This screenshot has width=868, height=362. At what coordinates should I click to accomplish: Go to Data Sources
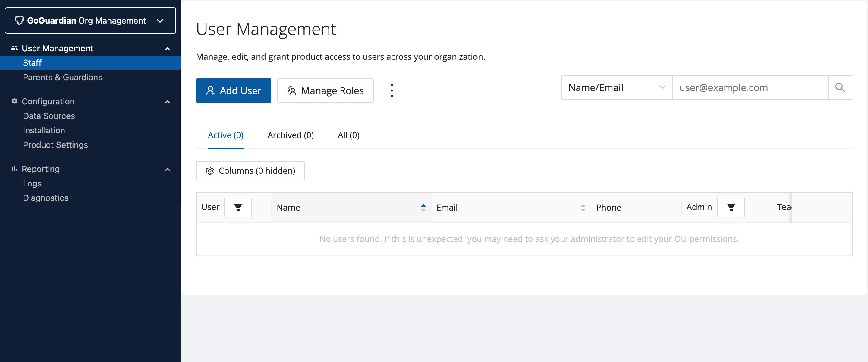point(49,116)
